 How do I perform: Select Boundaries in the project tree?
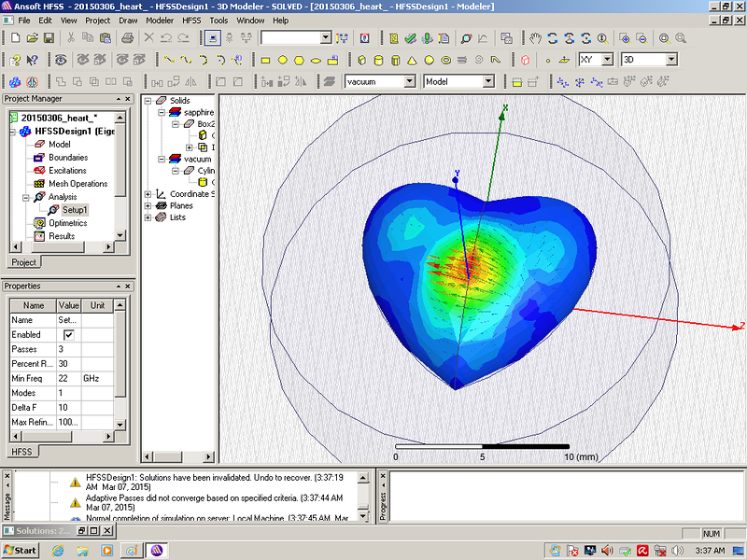66,158
